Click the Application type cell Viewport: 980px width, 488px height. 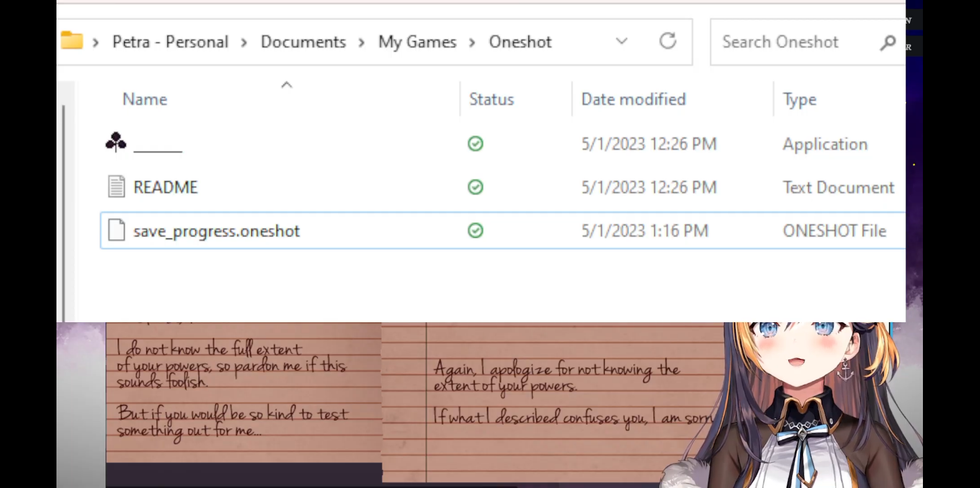coord(825,144)
